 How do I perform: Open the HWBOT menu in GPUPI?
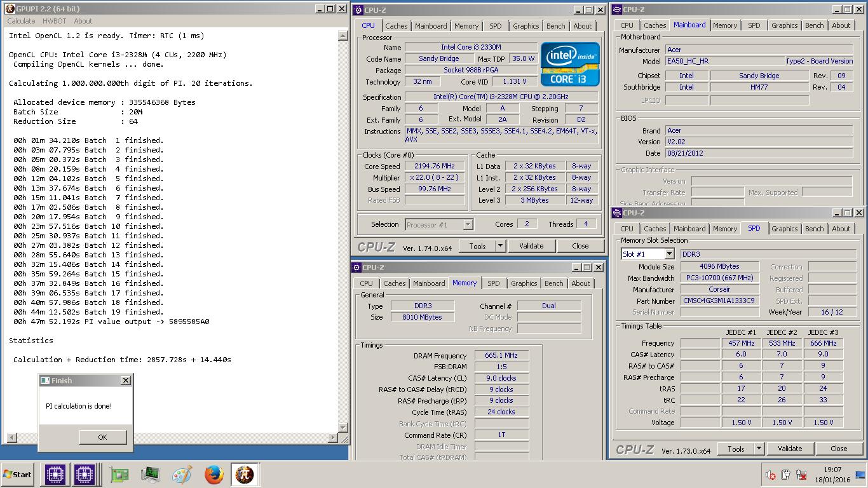click(55, 21)
